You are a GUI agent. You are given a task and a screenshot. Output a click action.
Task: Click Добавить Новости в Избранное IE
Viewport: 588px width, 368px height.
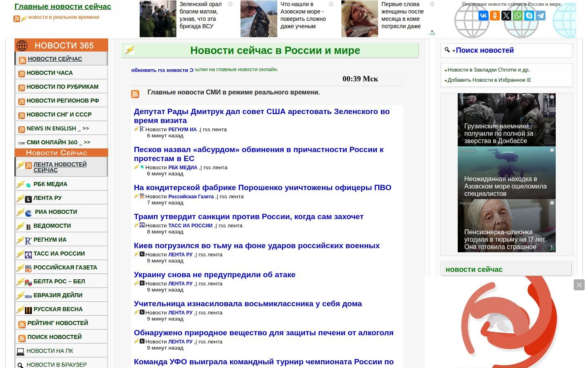[x=489, y=80]
